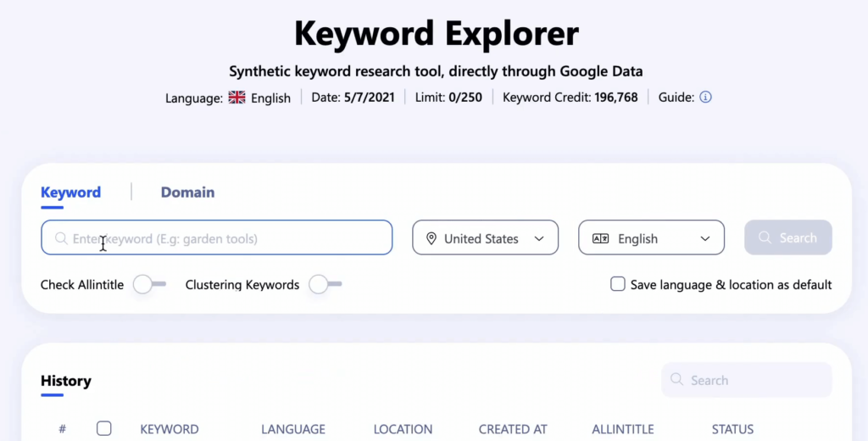The height and width of the screenshot is (441, 868).
Task: Open the United States location dropdown
Action: coord(486,237)
